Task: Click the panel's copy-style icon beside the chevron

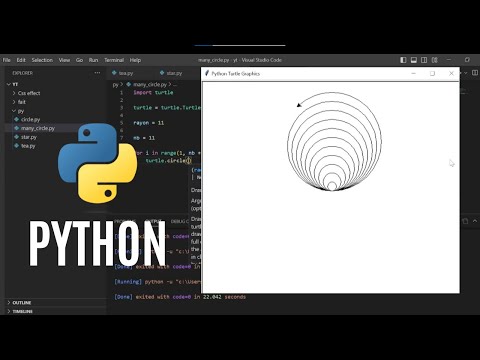Action: click(465, 221)
